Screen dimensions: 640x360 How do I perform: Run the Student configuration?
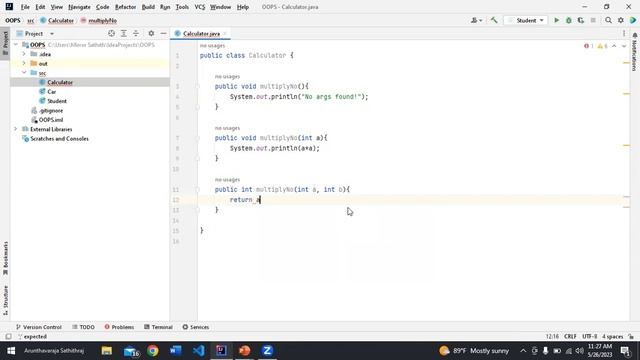point(556,20)
